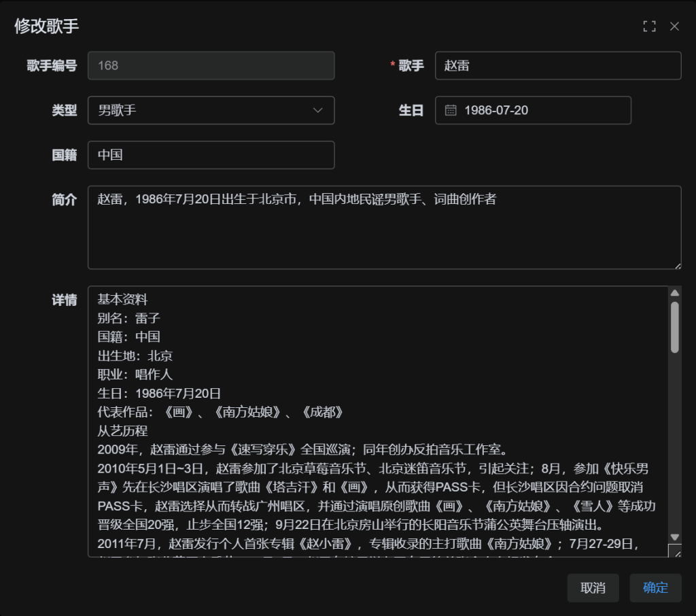
Task: Click the fullscreen icon in dialog header
Action: tap(649, 27)
